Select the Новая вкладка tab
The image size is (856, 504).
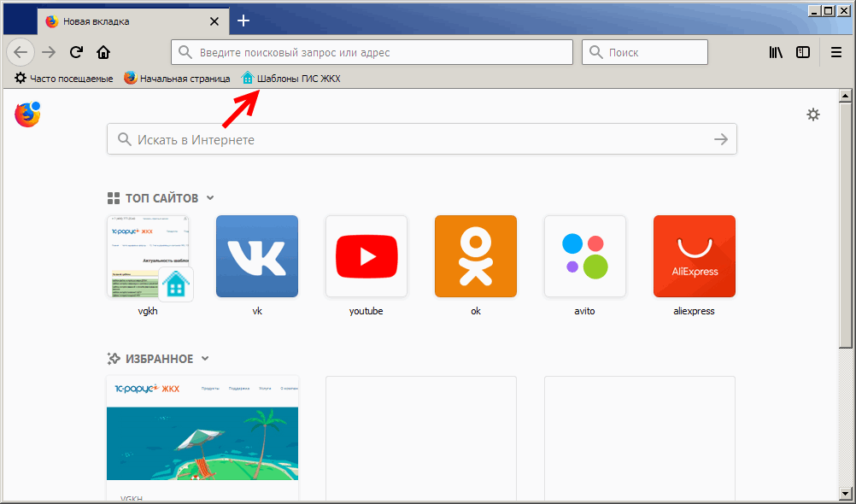click(x=133, y=21)
